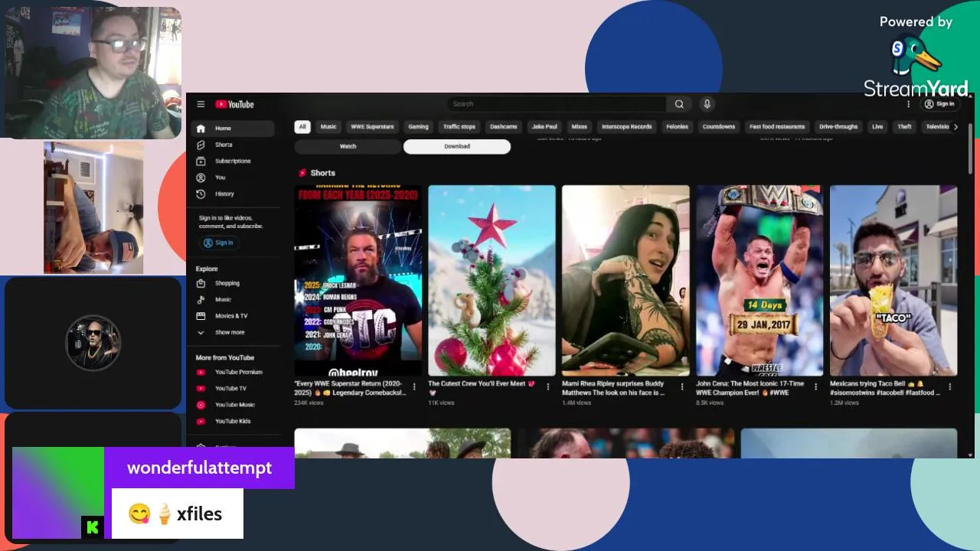The image size is (980, 551).
Task: Click the Download button
Action: (457, 146)
